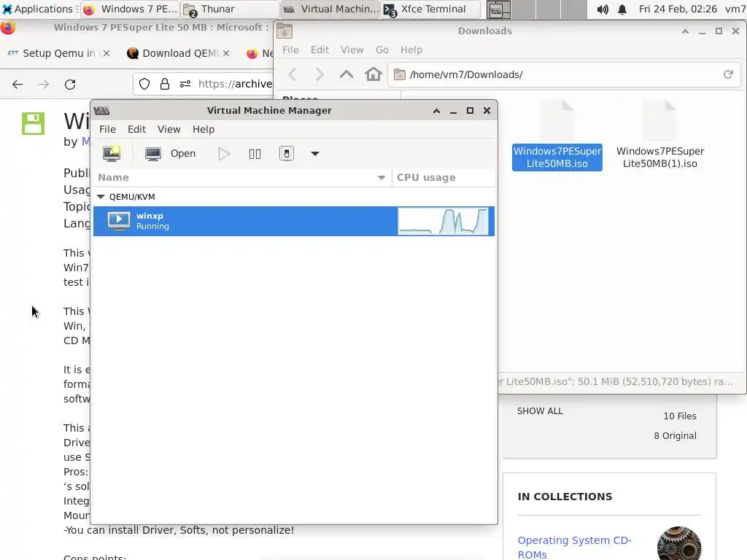The width and height of the screenshot is (747, 560).
Task: Reload the Downloads folder in Thunar
Action: (728, 74)
